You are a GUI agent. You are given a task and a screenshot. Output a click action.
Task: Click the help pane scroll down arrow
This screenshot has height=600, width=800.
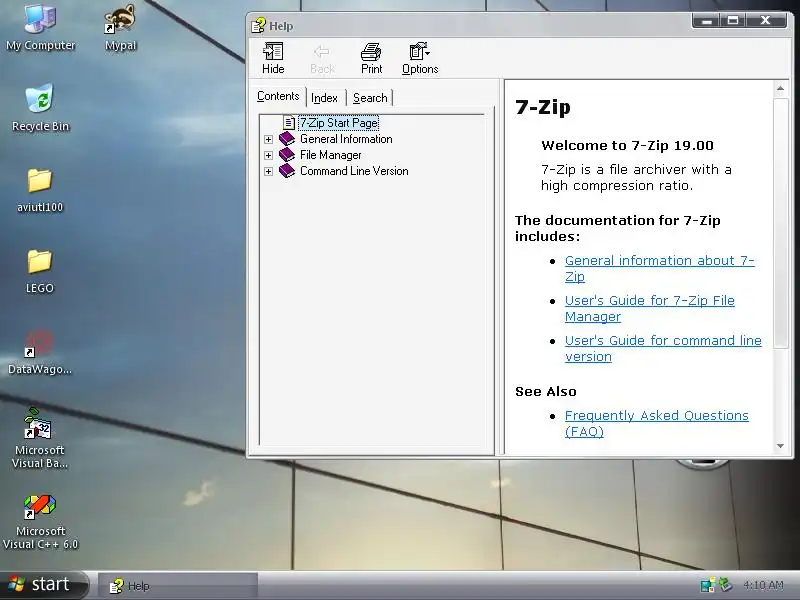click(780, 446)
